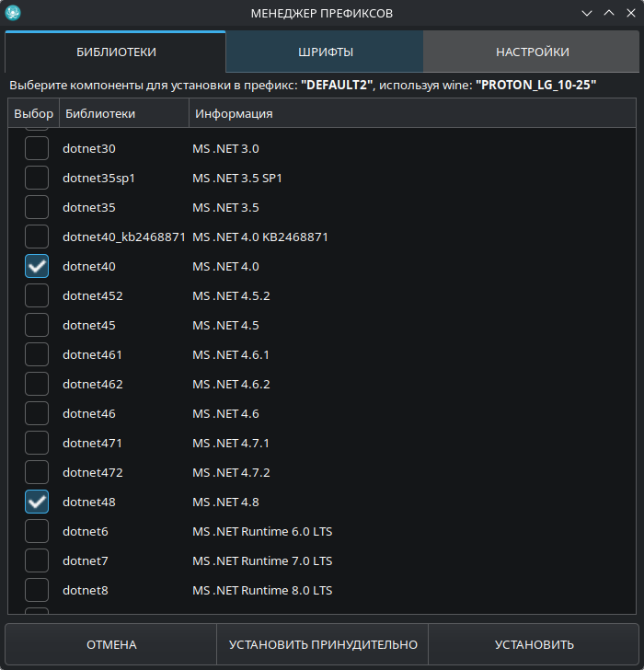
Task: Enable the dotnet472 checkbox
Action: tap(37, 472)
